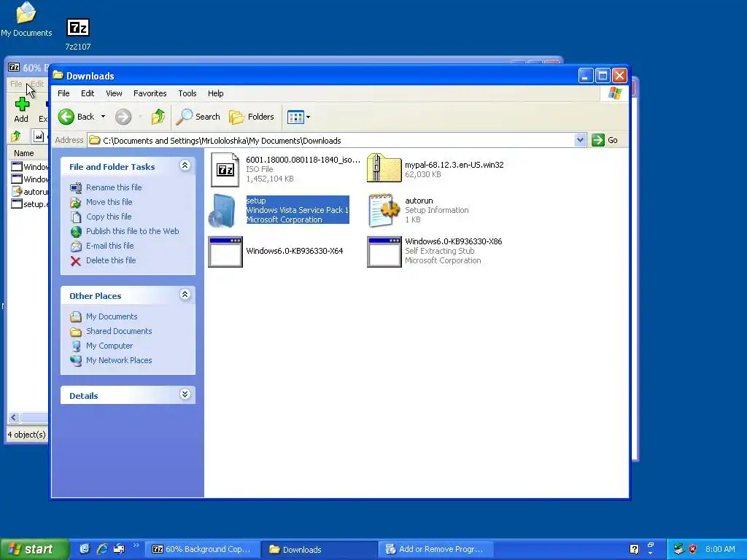This screenshot has height=560, width=747.
Task: Select the mypal-68.12.3 zip archive icon
Action: 384,168
